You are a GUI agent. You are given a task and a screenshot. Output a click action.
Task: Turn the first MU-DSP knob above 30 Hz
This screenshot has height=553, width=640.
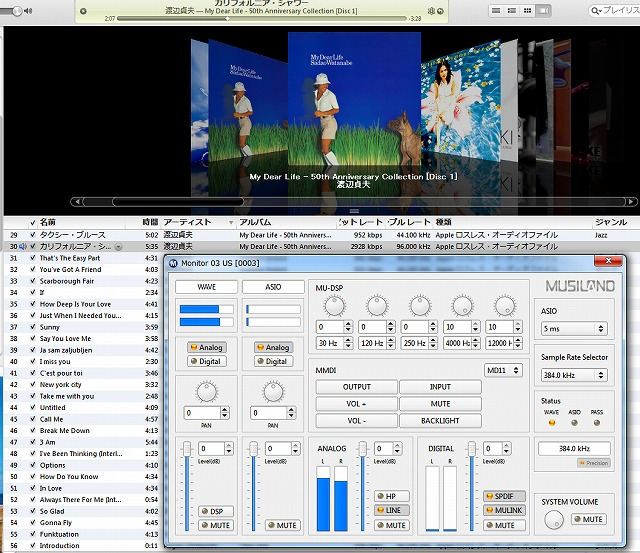point(335,306)
